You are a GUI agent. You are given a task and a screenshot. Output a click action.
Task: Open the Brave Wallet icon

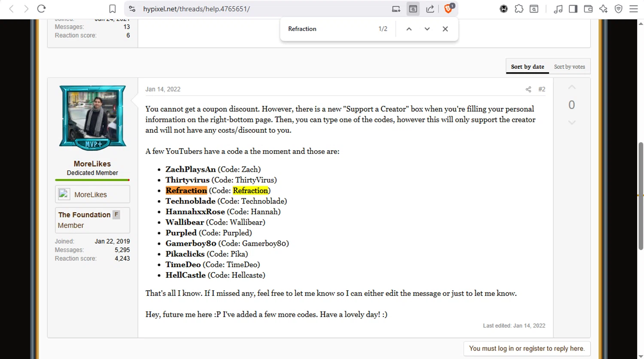588,9
